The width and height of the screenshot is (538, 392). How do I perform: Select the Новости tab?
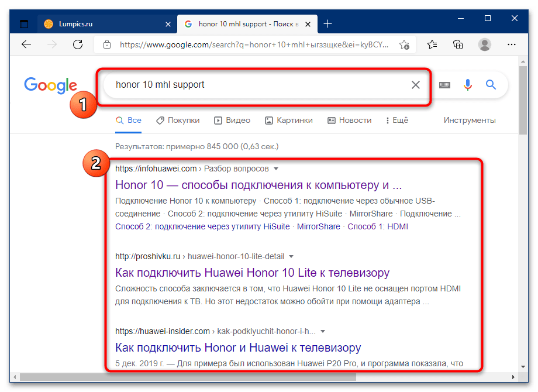(x=350, y=121)
